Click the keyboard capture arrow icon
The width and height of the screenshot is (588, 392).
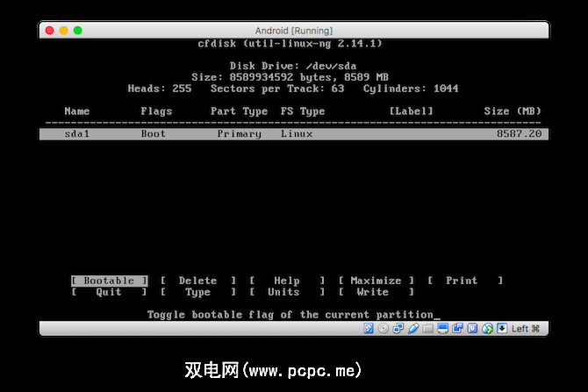click(502, 329)
